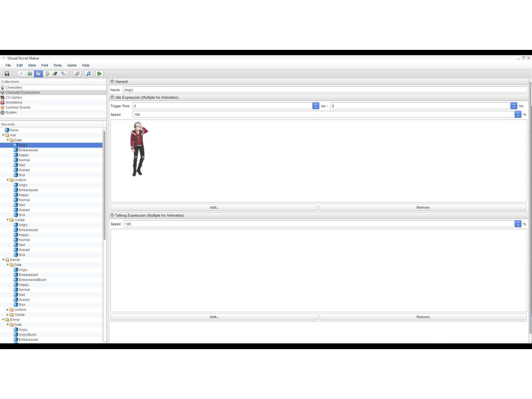Screen dimensions: 532x399
Task: Open the Tools menu
Action: point(57,65)
